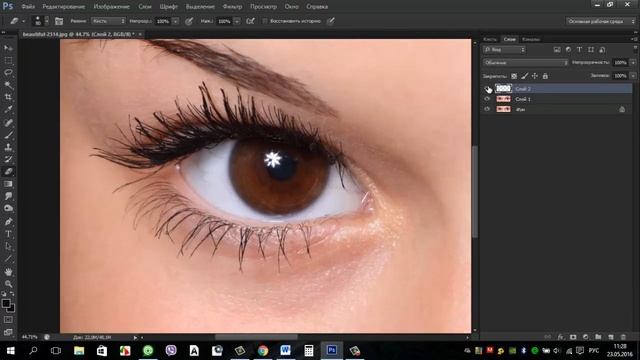Click the eraser opacity 100% field
640x360 pixels.
[x=163, y=21]
